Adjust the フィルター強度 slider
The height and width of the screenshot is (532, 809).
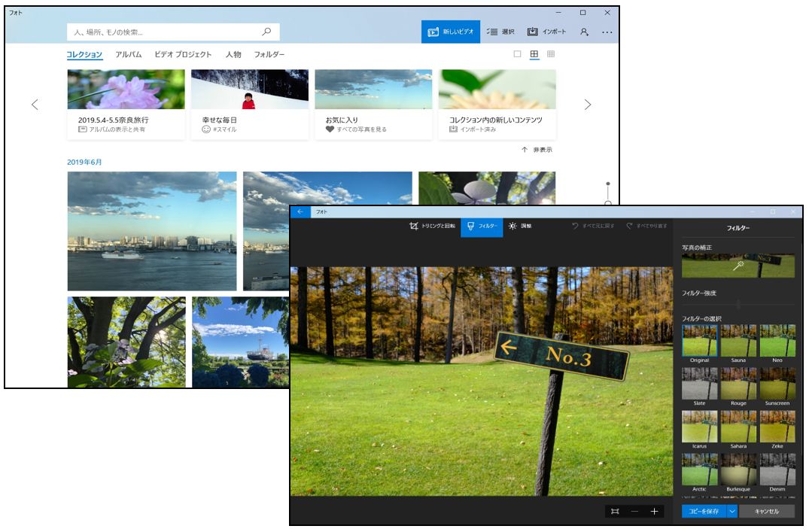(738, 304)
